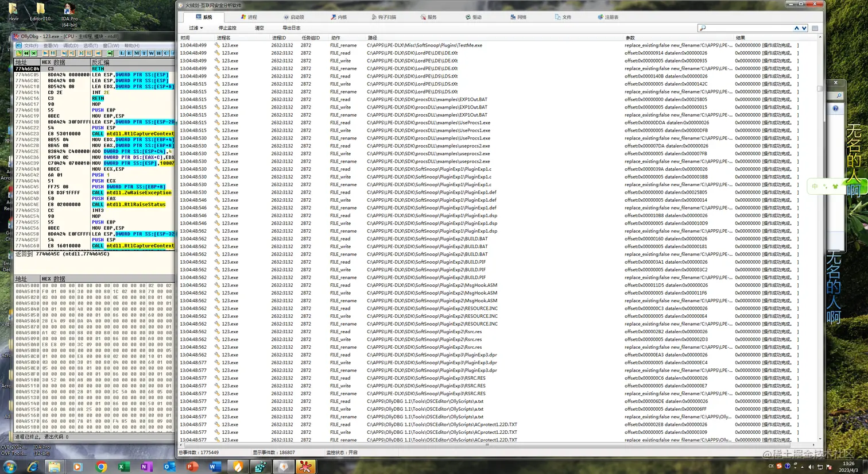The height and width of the screenshot is (474, 868).
Task: Select OllyDbg disassembly row 77446C04 RETN
Action: 95,69
